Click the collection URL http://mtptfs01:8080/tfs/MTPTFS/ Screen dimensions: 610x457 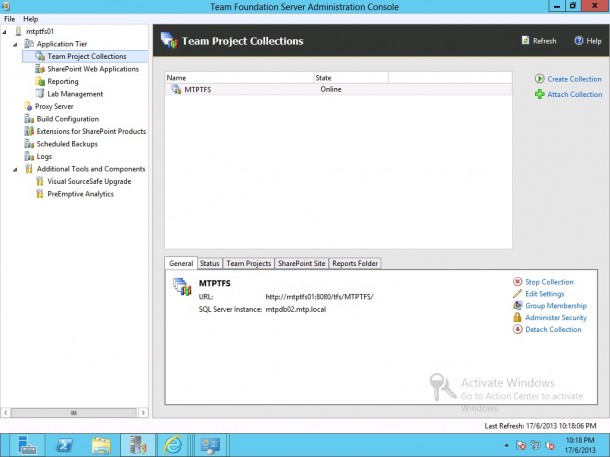click(319, 297)
